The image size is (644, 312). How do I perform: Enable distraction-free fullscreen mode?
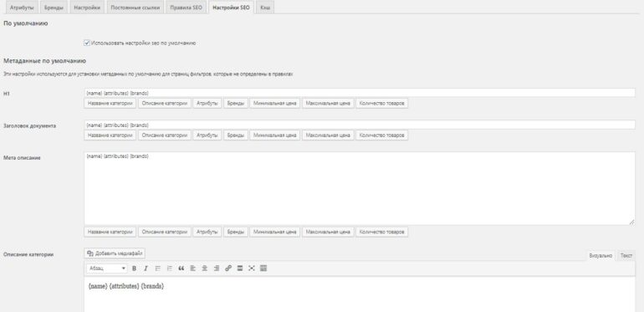click(x=252, y=269)
